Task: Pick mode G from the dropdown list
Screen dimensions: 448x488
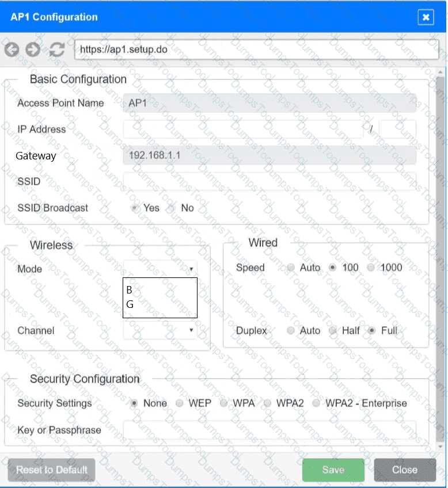Action: tap(131, 304)
